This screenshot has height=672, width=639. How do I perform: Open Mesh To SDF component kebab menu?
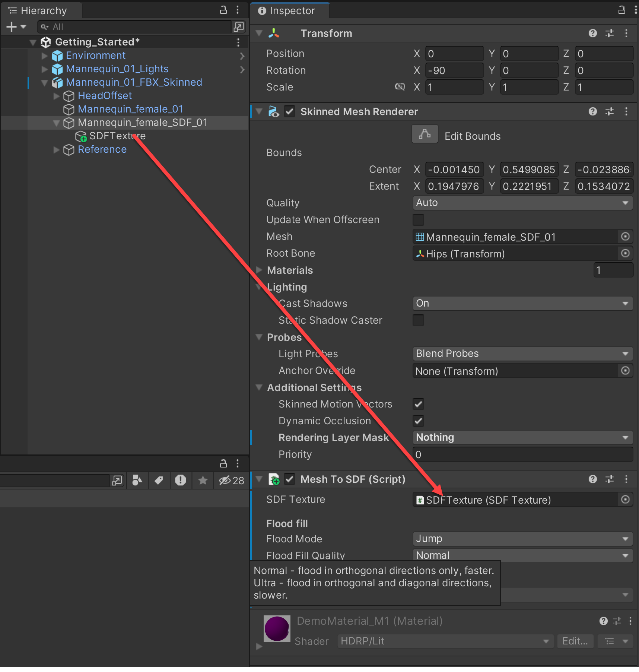(626, 479)
